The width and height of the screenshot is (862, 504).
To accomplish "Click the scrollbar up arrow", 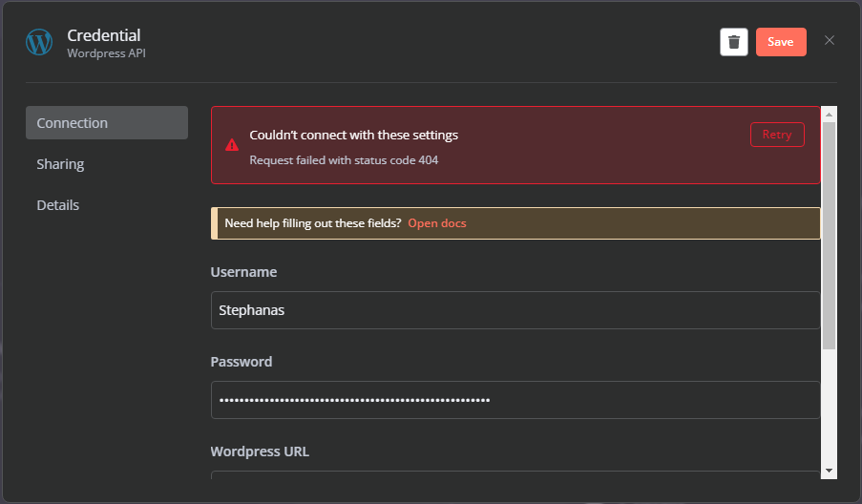I will click(829, 115).
